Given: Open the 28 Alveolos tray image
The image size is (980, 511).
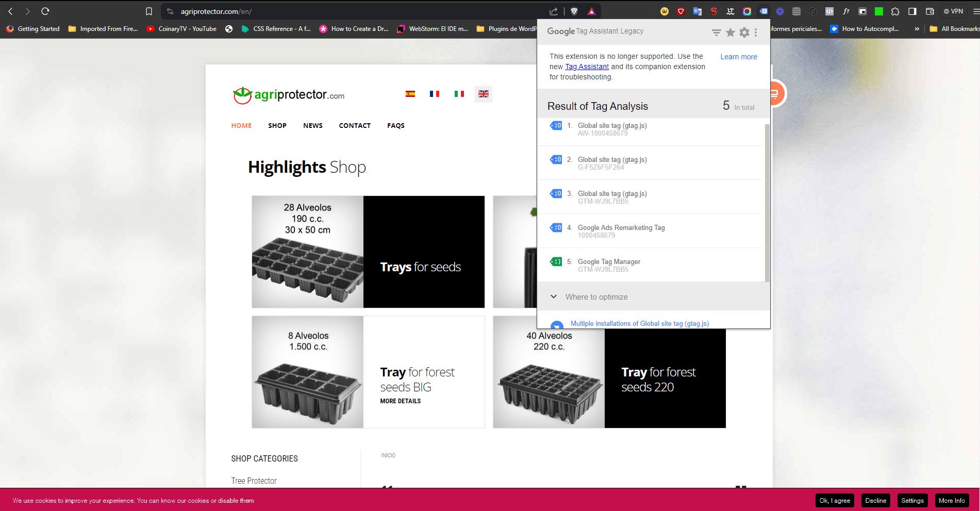Looking at the screenshot, I should coord(308,252).
